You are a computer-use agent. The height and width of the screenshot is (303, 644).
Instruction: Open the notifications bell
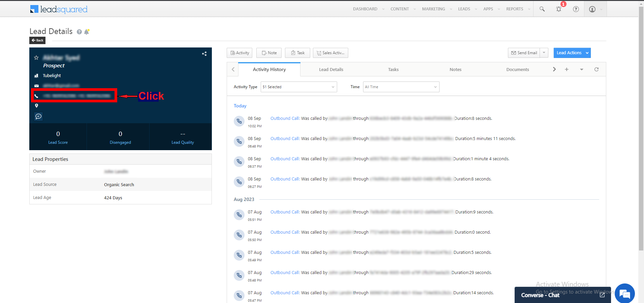tap(559, 9)
